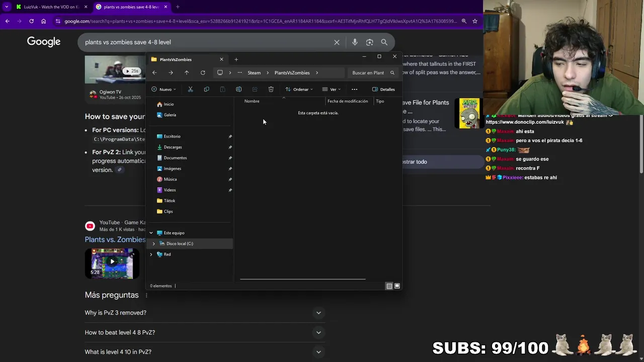644x362 pixels.
Task: Click the Copy icon in the toolbar
Action: click(x=206, y=89)
